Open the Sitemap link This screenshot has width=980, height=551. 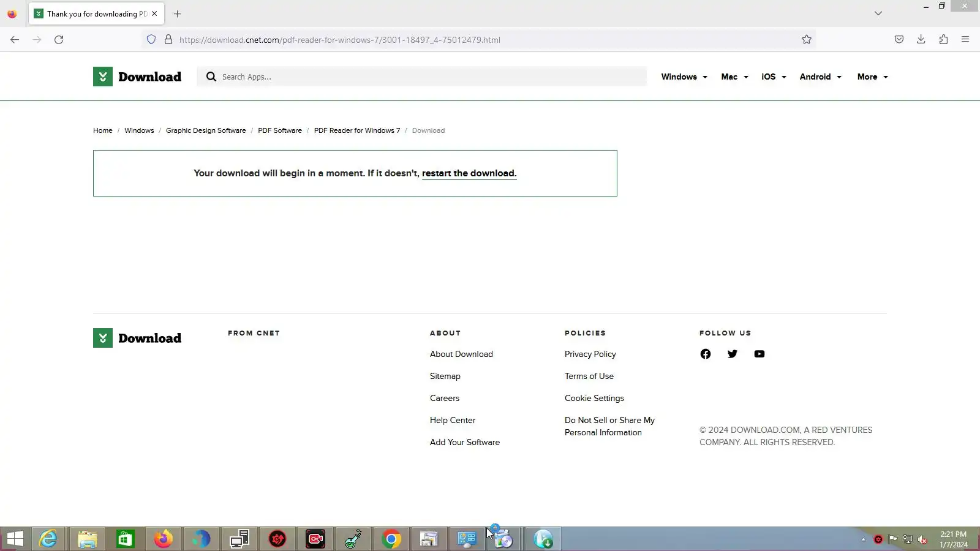tap(445, 376)
